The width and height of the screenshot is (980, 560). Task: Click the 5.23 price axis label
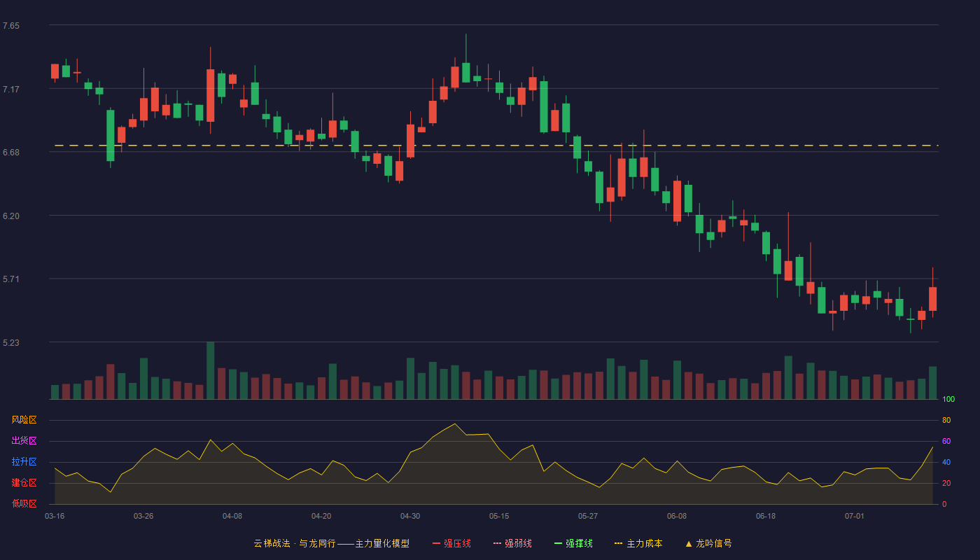point(11,343)
